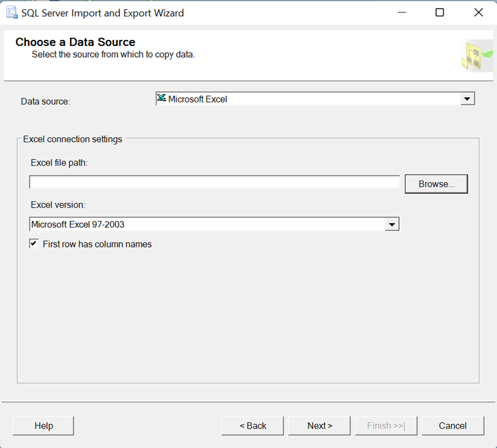Click the Microsoft Excel 97-2003 version field
Viewport: 497px width, 448px height.
pyautogui.click(x=215, y=224)
